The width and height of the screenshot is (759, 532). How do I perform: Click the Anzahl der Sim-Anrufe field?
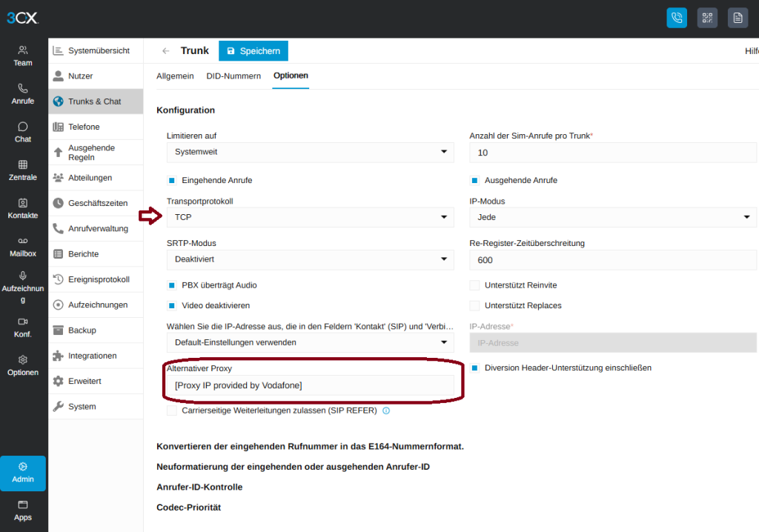[x=613, y=153]
